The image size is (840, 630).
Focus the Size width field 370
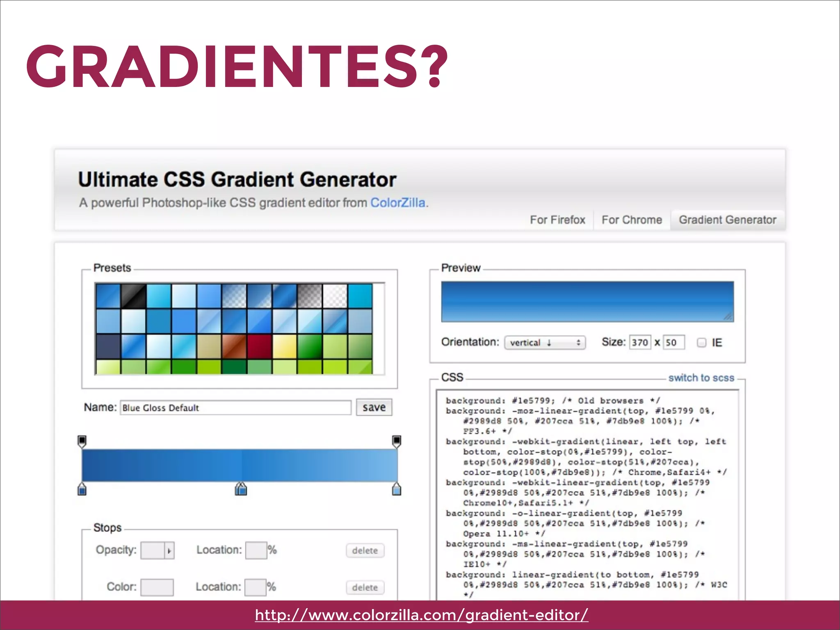pyautogui.click(x=640, y=342)
